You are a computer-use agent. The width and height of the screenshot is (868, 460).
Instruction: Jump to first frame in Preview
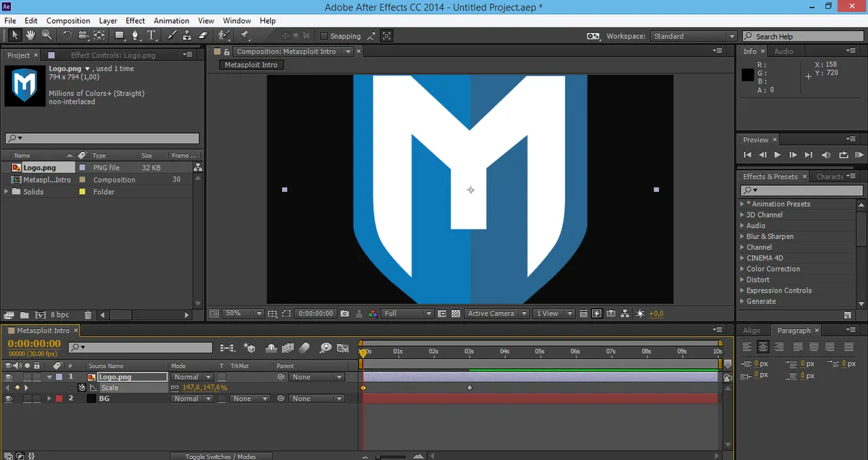[747, 155]
